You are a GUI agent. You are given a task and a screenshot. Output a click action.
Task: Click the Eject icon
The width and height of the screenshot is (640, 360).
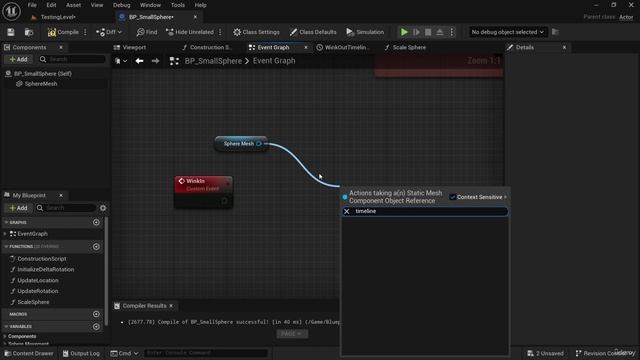(440, 32)
